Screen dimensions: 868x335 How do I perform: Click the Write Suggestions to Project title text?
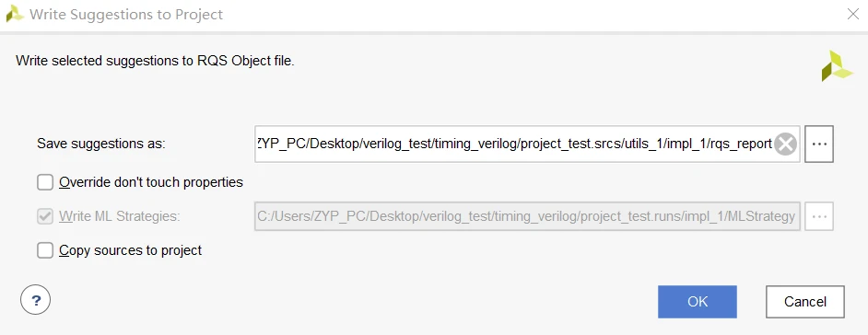tap(126, 15)
